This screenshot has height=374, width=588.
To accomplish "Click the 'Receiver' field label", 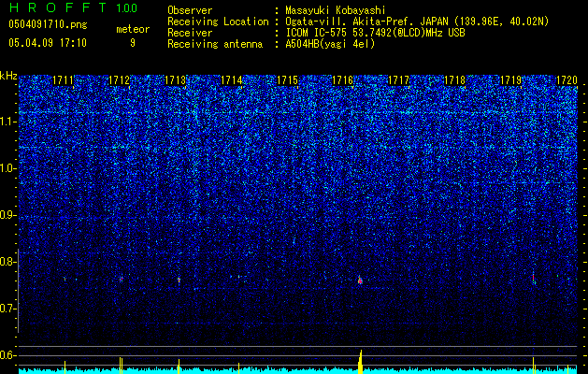I will coord(190,33).
